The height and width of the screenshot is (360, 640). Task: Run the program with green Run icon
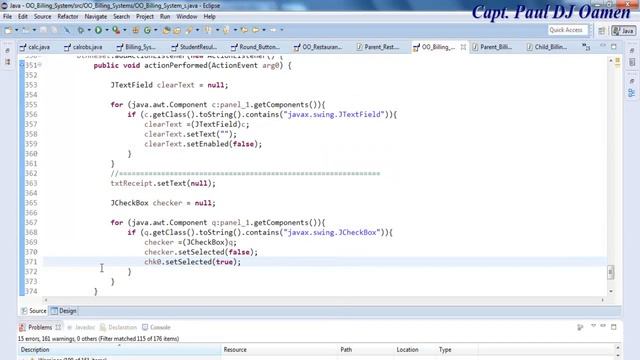[x=98, y=30]
